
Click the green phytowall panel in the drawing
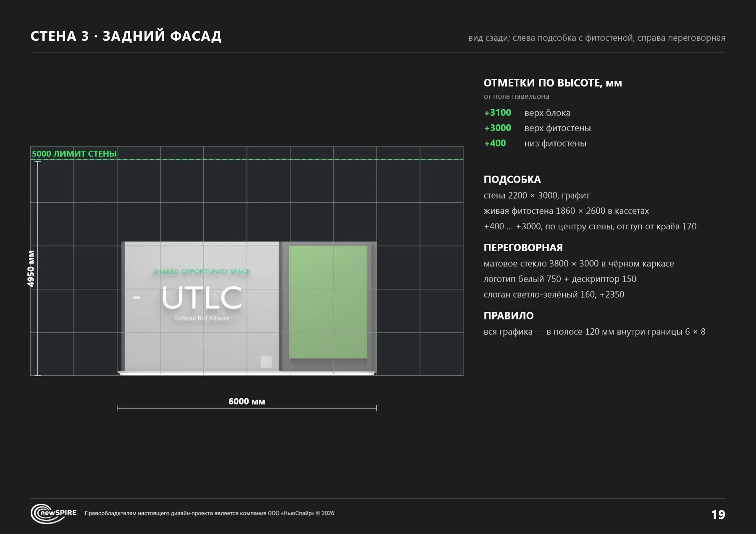coord(328,302)
